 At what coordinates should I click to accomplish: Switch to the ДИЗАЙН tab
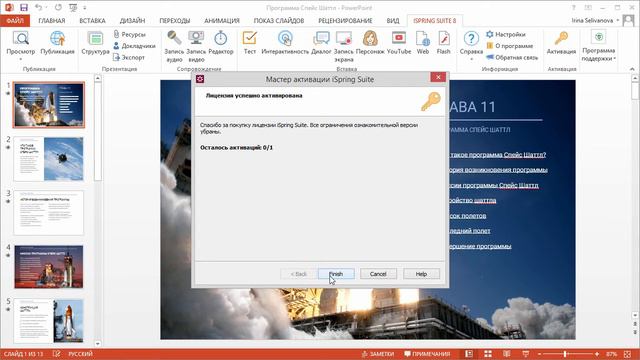pyautogui.click(x=132, y=20)
